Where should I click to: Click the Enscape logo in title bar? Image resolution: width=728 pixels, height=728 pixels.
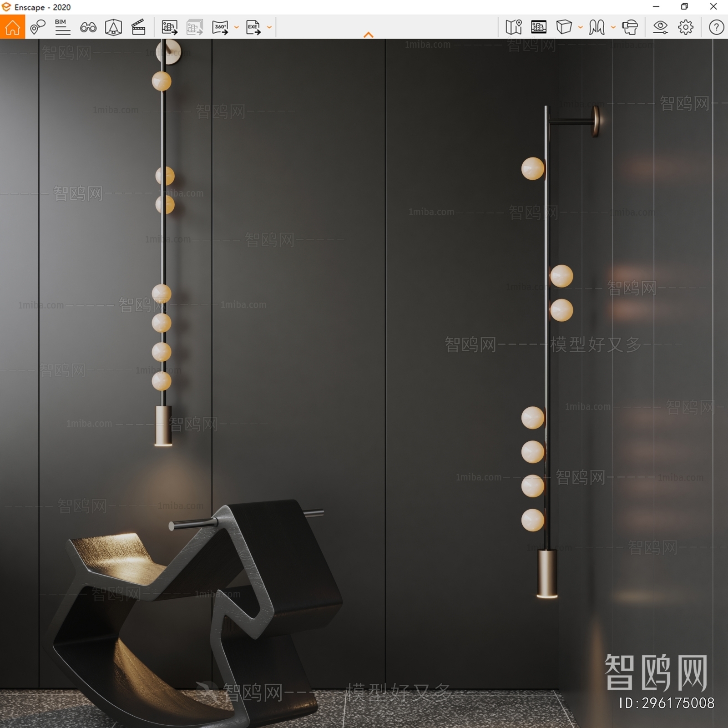[x=6, y=7]
